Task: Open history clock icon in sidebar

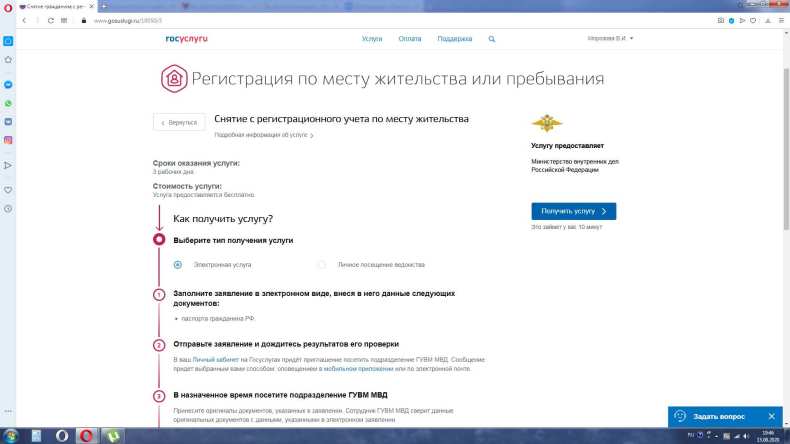Action: 8,208
